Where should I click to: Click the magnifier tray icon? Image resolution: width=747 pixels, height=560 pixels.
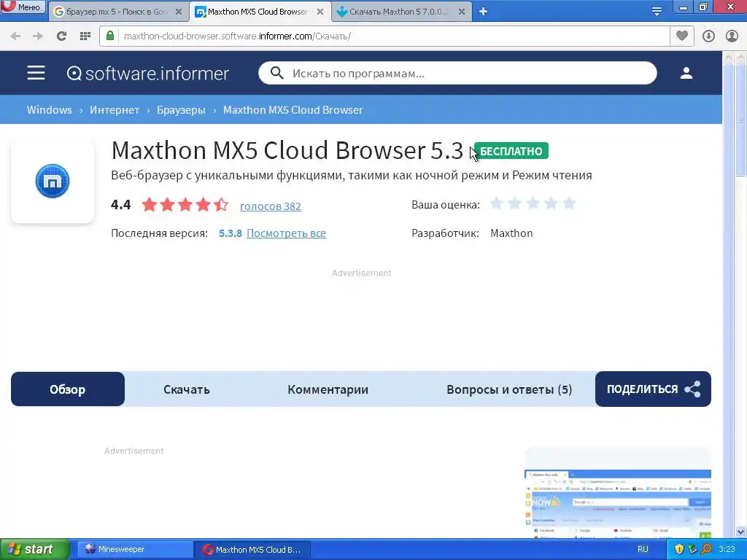pyautogui.click(x=706, y=549)
